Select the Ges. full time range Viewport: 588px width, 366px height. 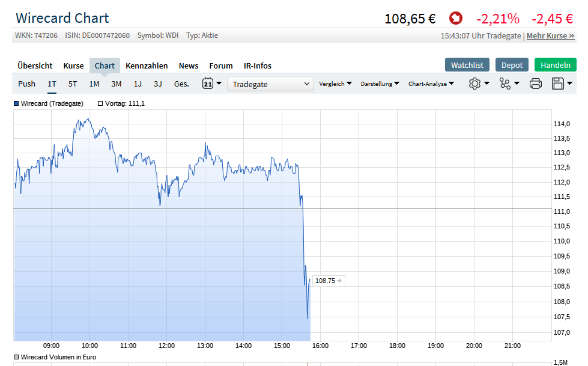point(181,84)
